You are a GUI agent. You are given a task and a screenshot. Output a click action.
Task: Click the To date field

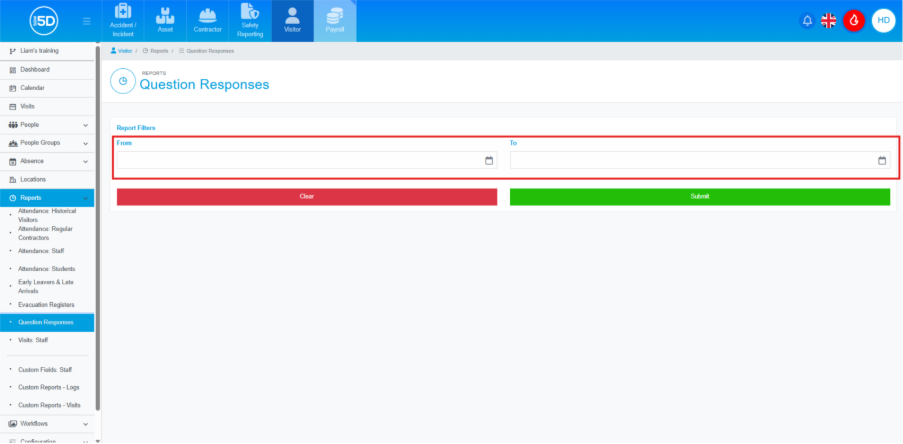700,161
